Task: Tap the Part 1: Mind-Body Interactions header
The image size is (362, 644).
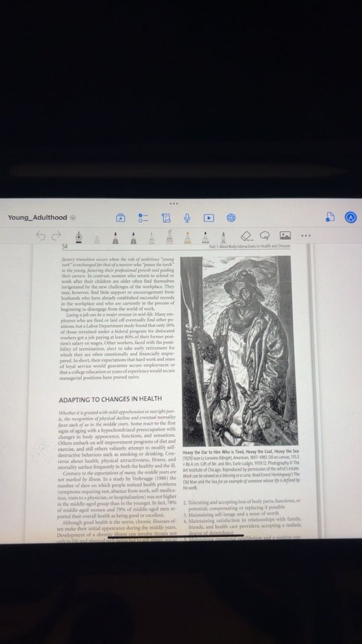Action: [x=250, y=246]
